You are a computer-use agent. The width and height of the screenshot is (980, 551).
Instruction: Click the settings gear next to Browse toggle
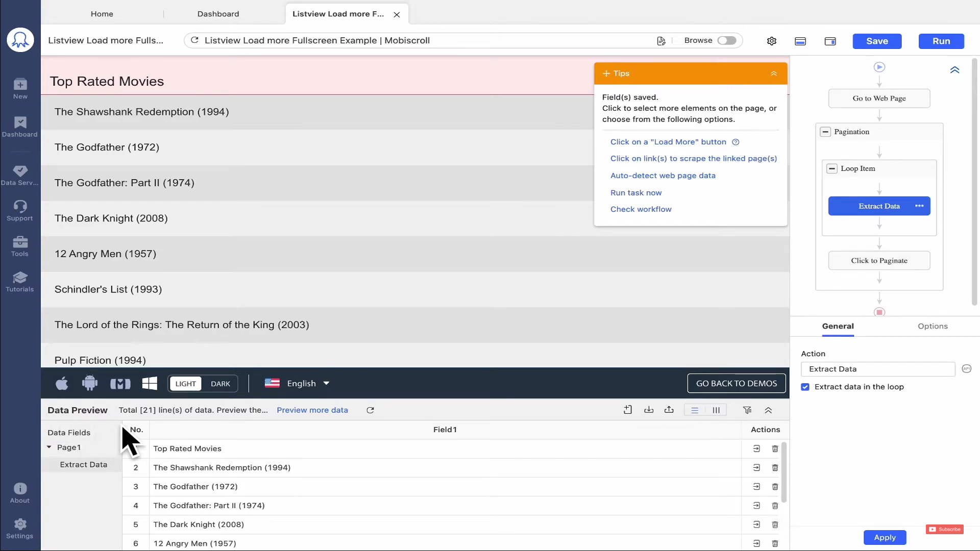click(771, 41)
